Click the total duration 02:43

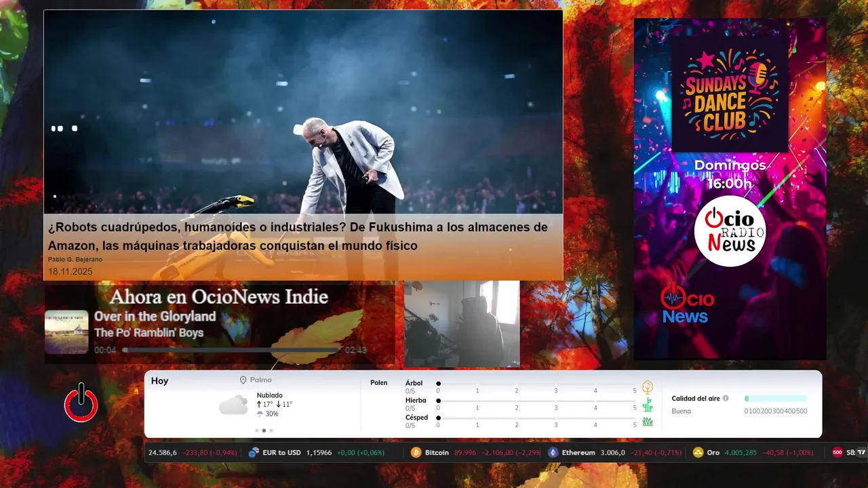tap(355, 350)
